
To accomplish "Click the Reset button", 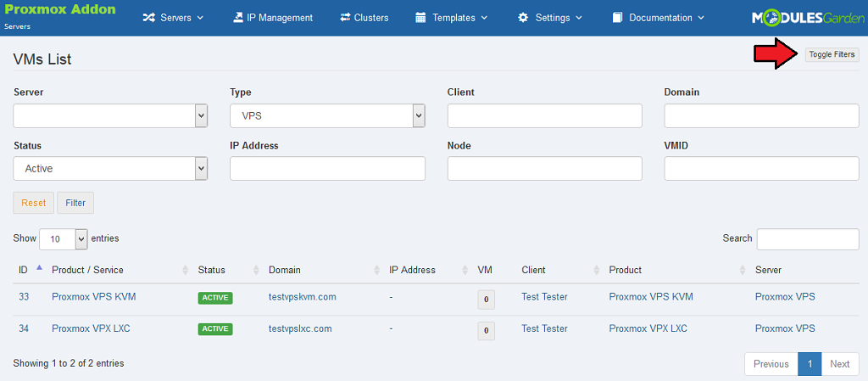I will tap(34, 203).
